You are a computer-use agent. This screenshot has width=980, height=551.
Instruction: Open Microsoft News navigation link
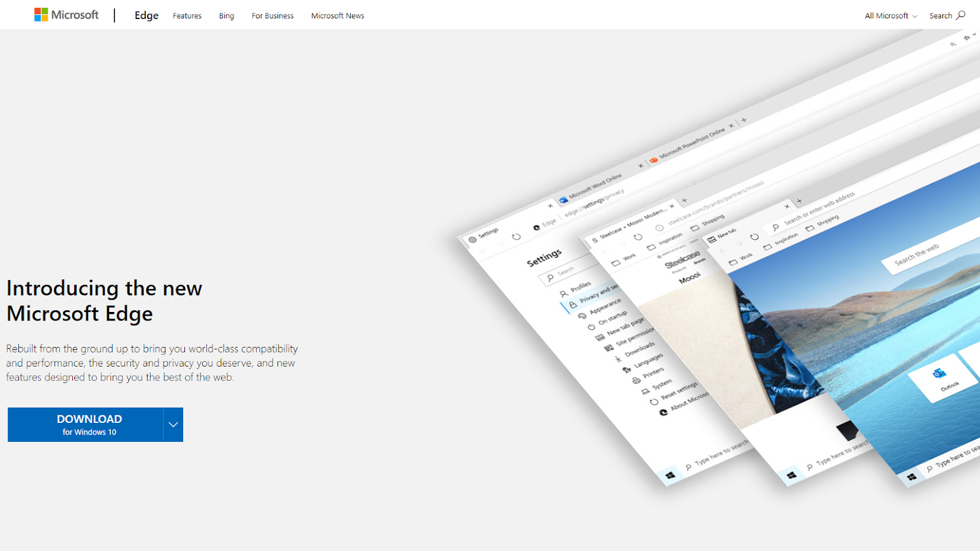(x=337, y=16)
